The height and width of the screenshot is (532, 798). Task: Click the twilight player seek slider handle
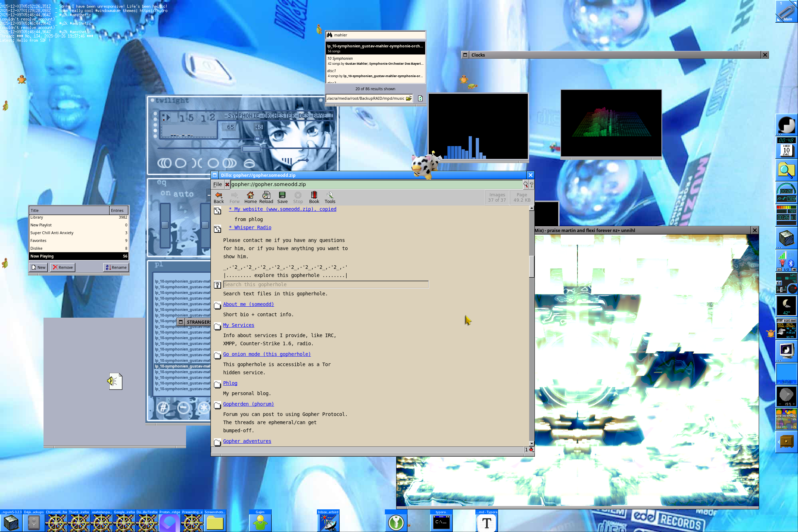tap(251, 149)
